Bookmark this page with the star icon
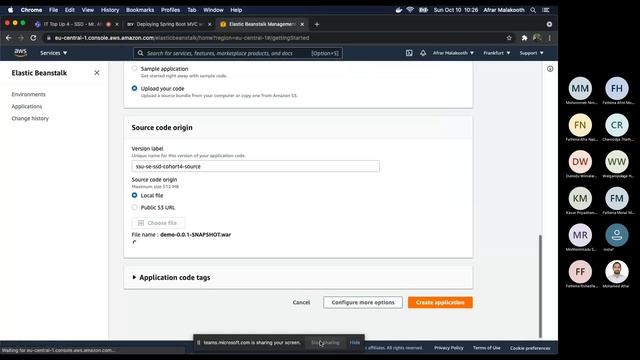This screenshot has width=640, height=360. click(509, 38)
